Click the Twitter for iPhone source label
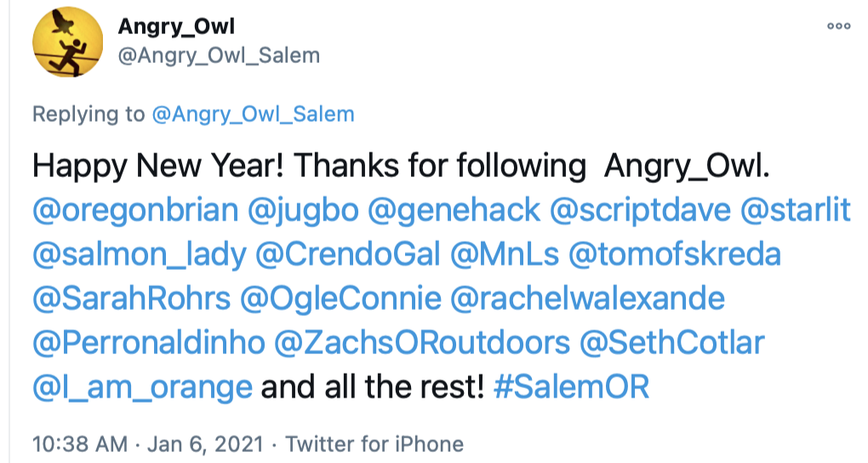The image size is (868, 463). tap(374, 443)
